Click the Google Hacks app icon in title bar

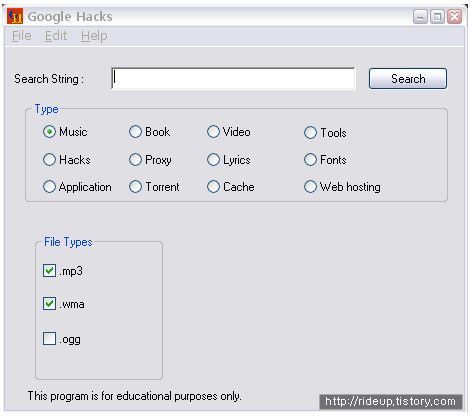(15, 16)
